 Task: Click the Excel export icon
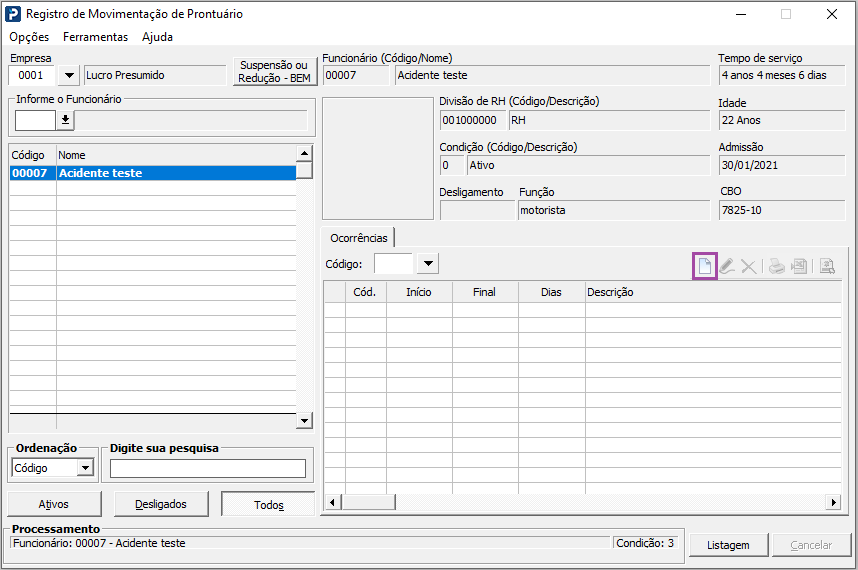pyautogui.click(x=799, y=266)
